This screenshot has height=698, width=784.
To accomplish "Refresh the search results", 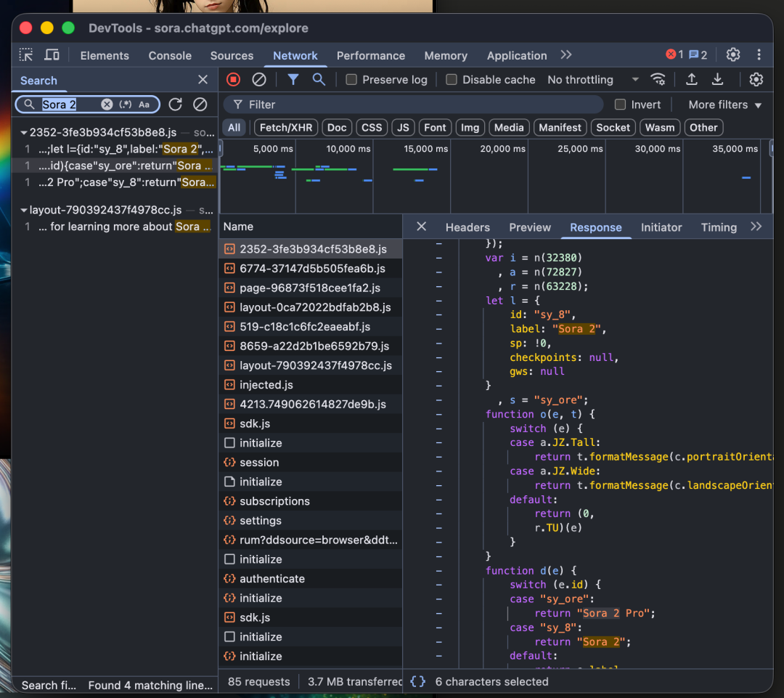I will click(175, 105).
